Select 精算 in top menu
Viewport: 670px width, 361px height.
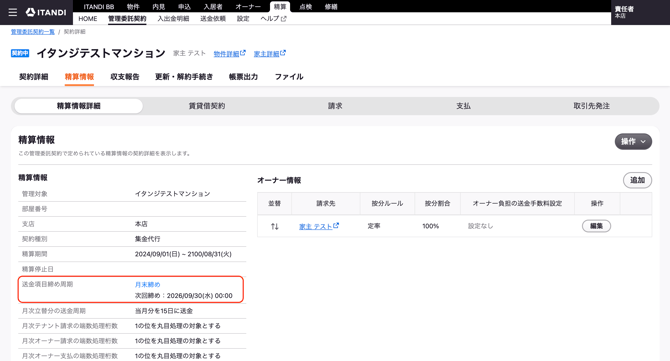coord(280,6)
